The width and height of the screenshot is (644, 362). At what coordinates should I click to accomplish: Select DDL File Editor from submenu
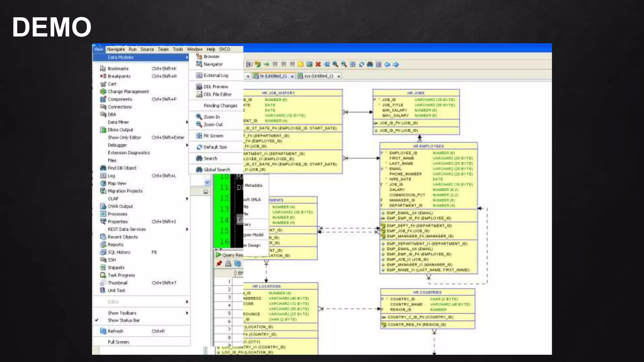[217, 94]
